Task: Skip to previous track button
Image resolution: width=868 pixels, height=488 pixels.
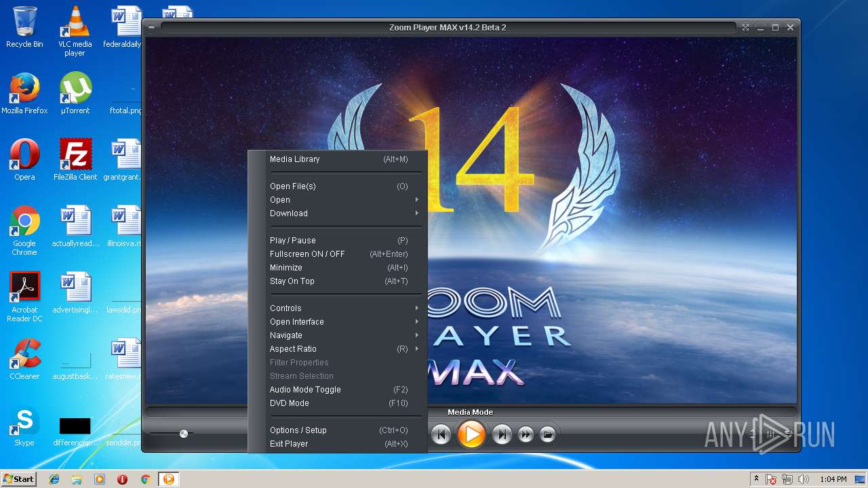Action: [x=441, y=434]
